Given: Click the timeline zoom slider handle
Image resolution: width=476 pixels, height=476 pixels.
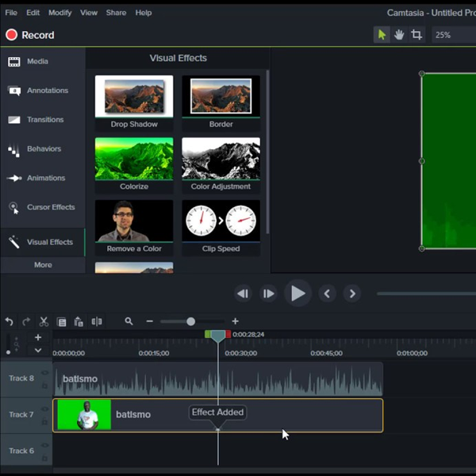Looking at the screenshot, I should coord(190,321).
